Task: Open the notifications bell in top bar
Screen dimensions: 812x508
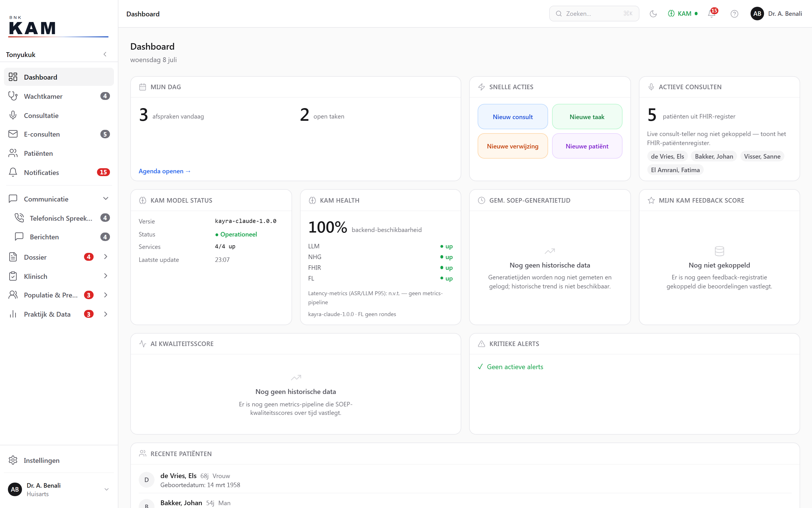Action: 711,14
